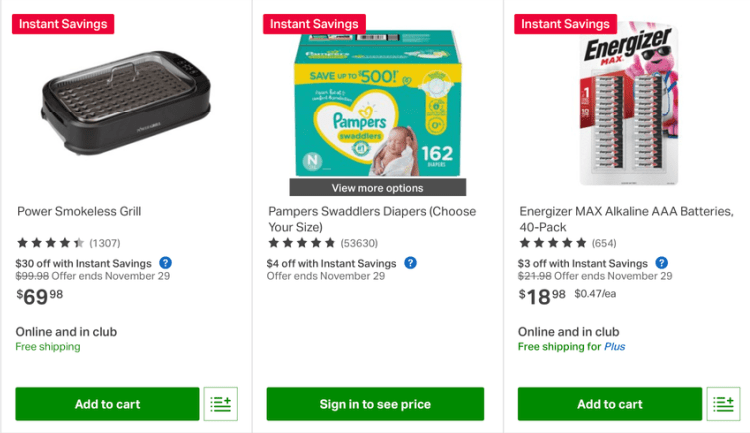Click View more options on Pampers image

[x=377, y=188]
